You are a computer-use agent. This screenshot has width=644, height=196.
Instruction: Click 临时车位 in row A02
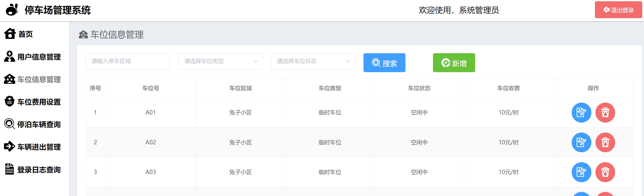click(330, 143)
